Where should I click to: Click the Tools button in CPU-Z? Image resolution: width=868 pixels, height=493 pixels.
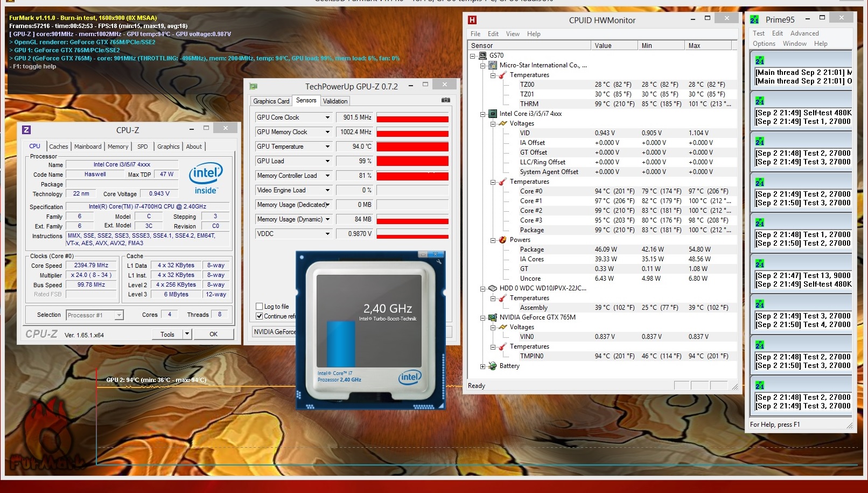click(167, 334)
